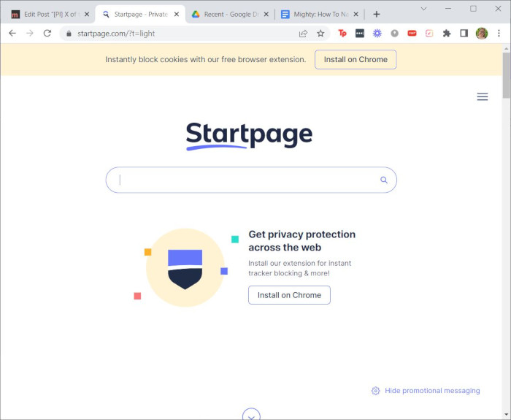The height and width of the screenshot is (420, 511).
Task: Click the pink square extension icon
Action: click(429, 34)
